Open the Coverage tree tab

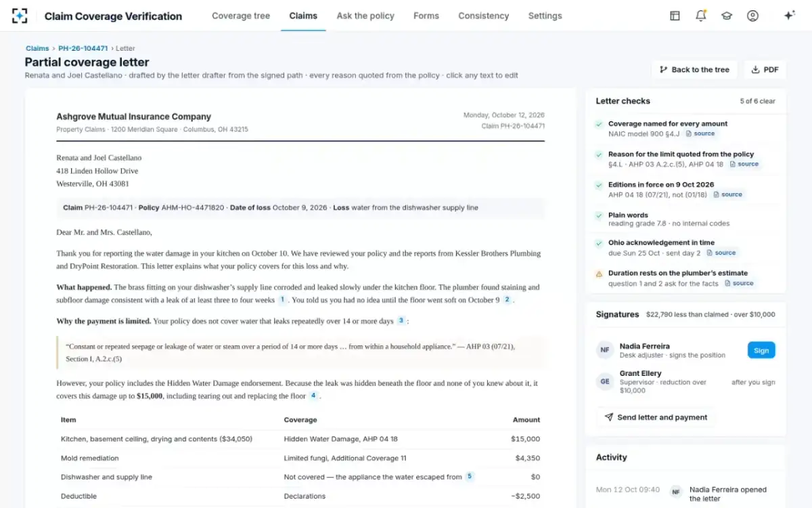point(241,16)
